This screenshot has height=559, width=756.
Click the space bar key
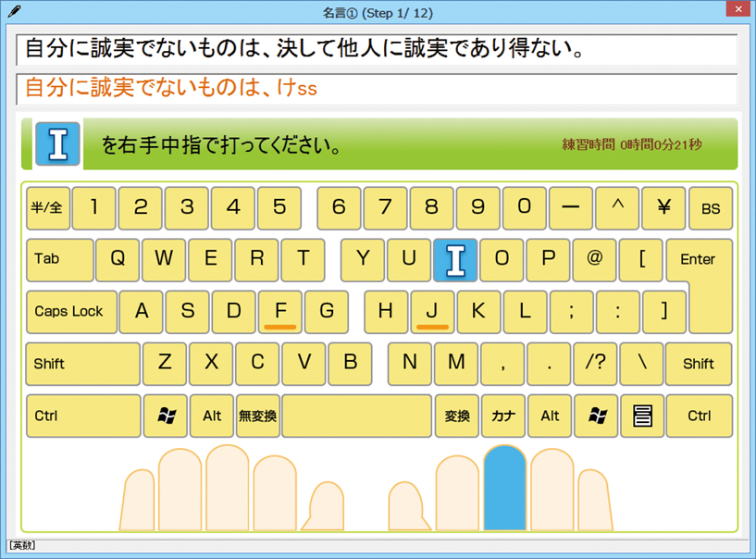pos(356,416)
